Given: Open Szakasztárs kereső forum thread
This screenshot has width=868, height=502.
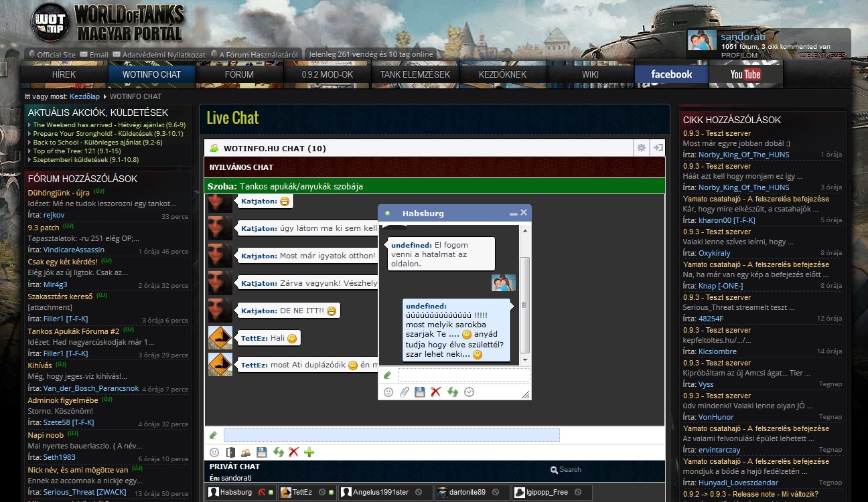Looking at the screenshot, I should (x=60, y=297).
